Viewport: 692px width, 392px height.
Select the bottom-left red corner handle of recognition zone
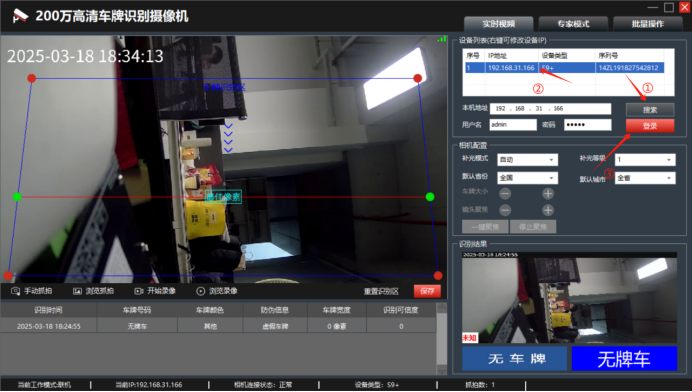click(8, 275)
